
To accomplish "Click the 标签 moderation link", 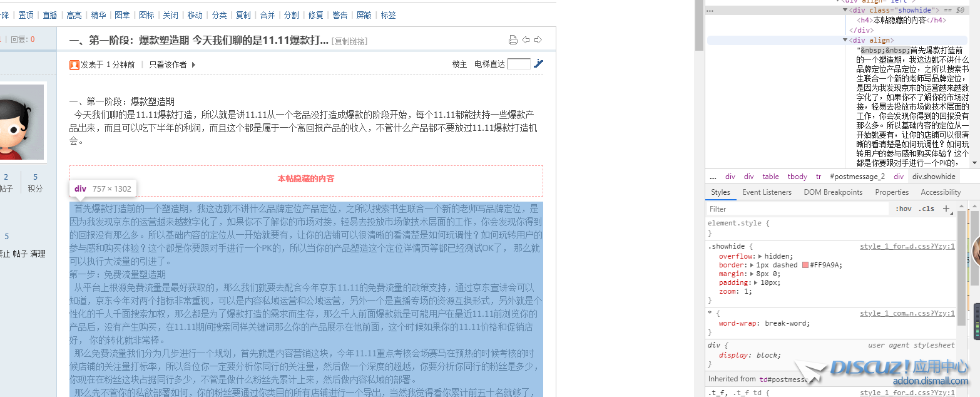I will pyautogui.click(x=388, y=15).
